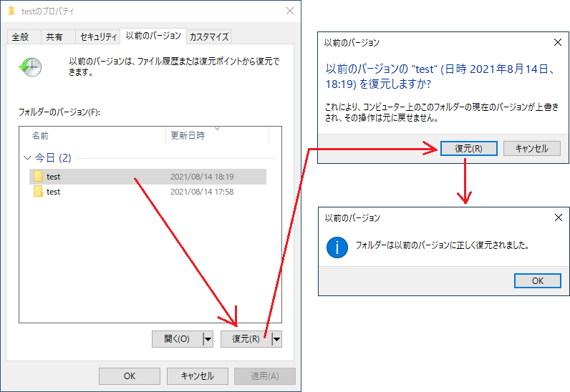
Task: Select the 2021/08/14 17:58 date entry
Action: pyautogui.click(x=202, y=192)
